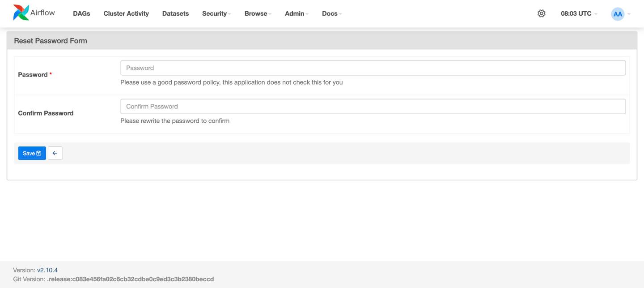Click the Confirm Password label
Viewport: 644px width, 288px height.
[46, 113]
